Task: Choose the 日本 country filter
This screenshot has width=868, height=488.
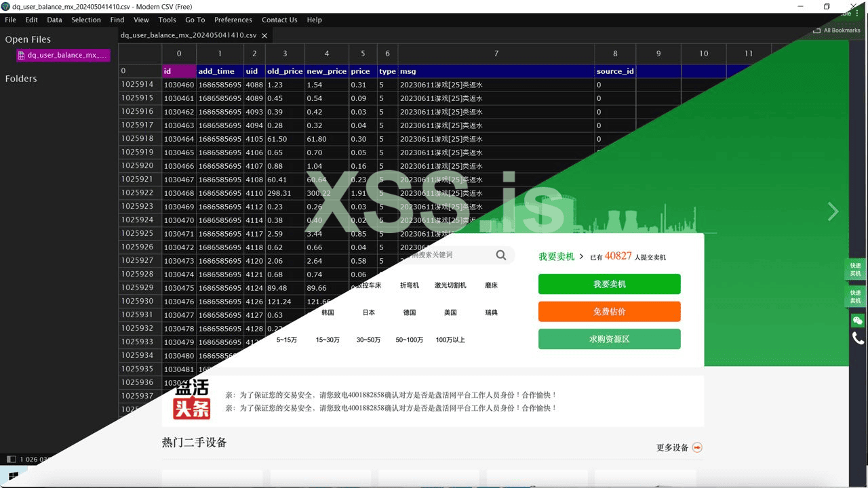Action: 368,312
